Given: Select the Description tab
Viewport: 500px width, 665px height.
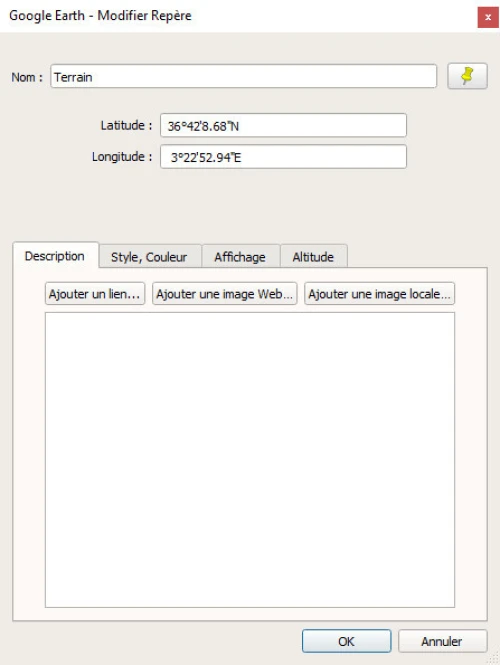Looking at the screenshot, I should tap(55, 256).
